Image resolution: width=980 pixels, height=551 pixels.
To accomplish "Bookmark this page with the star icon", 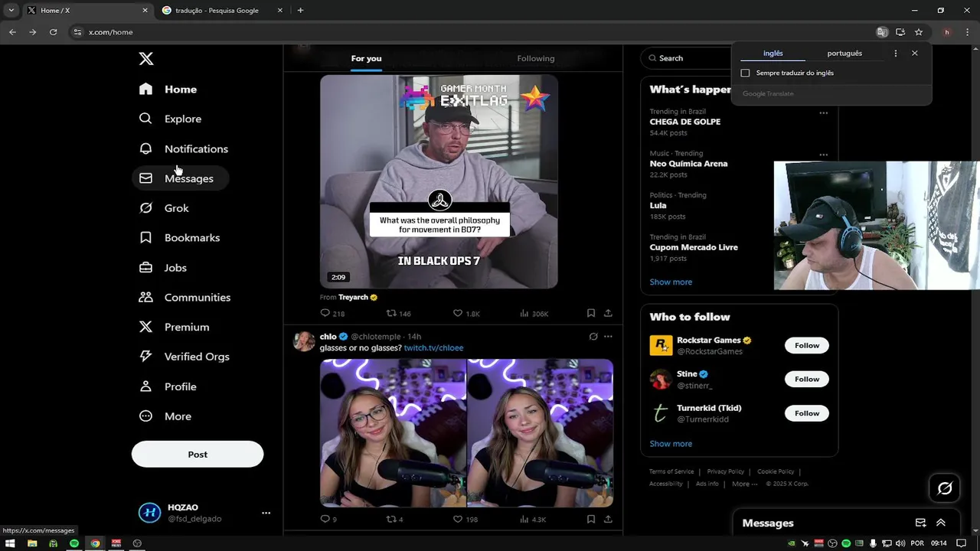I will [919, 32].
